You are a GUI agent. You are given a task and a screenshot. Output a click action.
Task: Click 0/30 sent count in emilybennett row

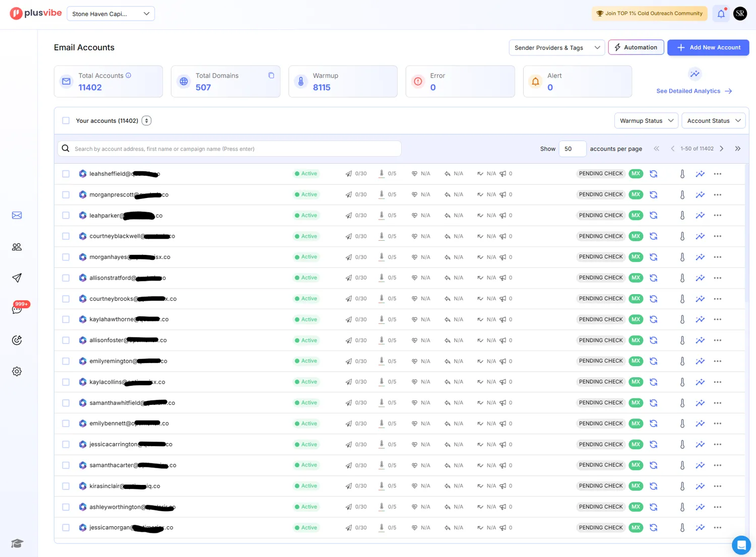[x=356, y=424]
